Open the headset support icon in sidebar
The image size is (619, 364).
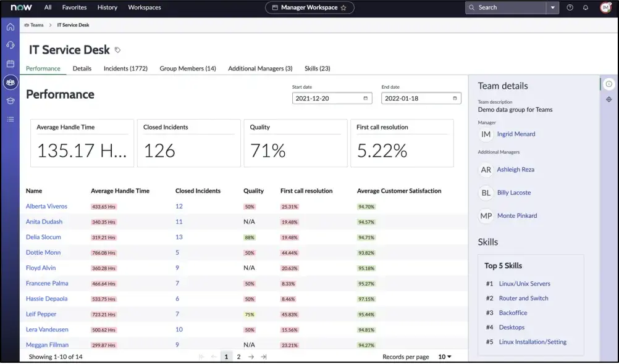pos(10,45)
